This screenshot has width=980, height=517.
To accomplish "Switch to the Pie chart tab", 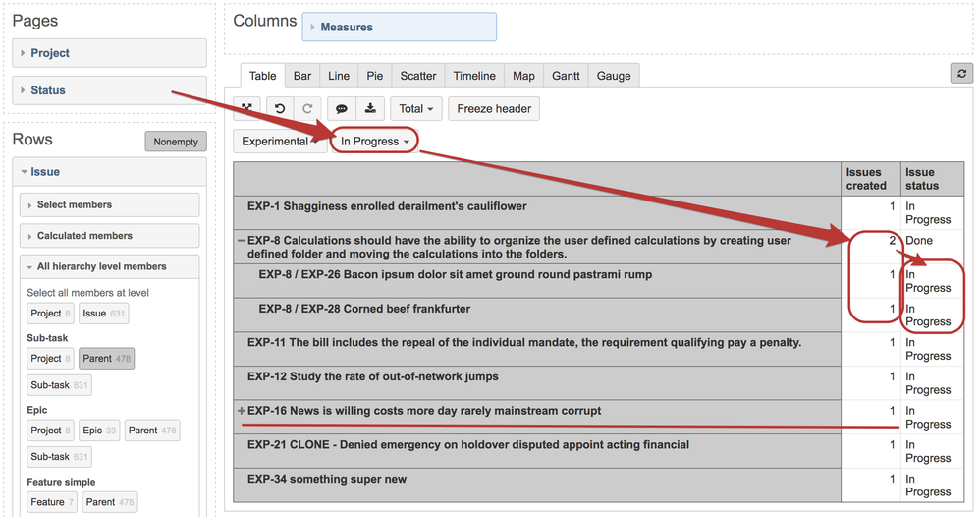I will [x=375, y=76].
